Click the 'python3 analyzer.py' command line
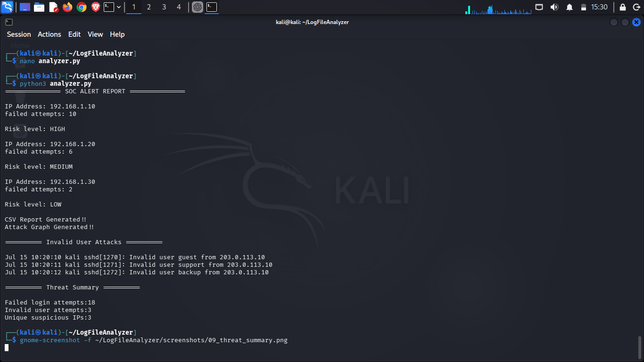644x362 pixels. [x=56, y=84]
